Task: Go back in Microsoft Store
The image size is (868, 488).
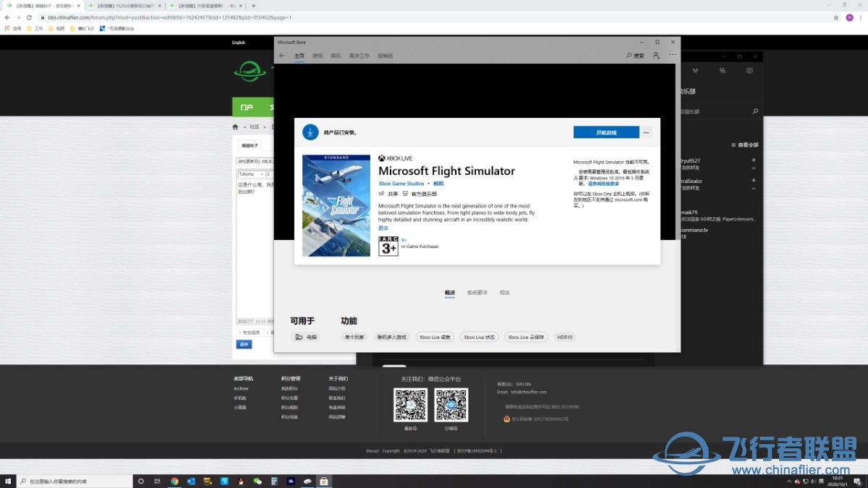Action: point(282,55)
